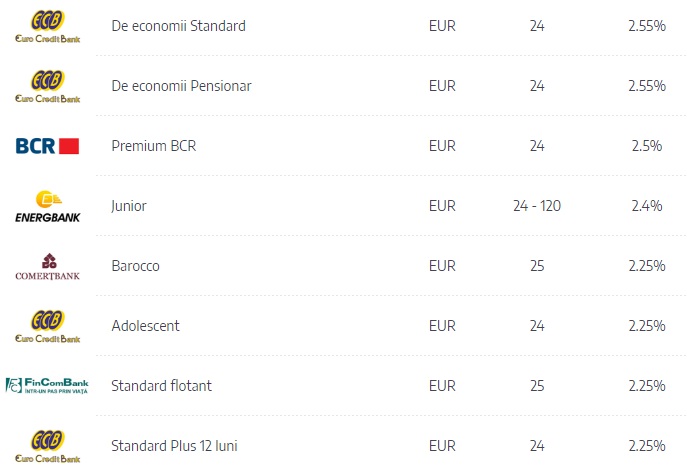687x471 pixels.
Task: Open the Junior deposit by Energbank
Action: 129,206
